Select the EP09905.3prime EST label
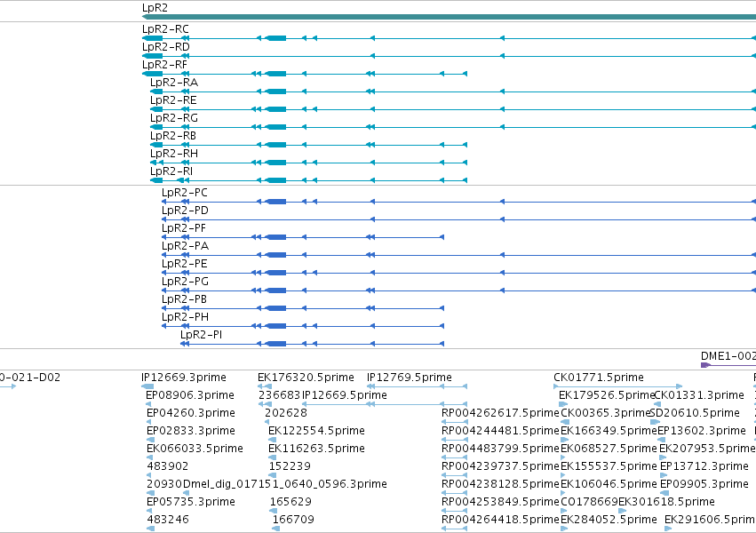 pyautogui.click(x=704, y=485)
